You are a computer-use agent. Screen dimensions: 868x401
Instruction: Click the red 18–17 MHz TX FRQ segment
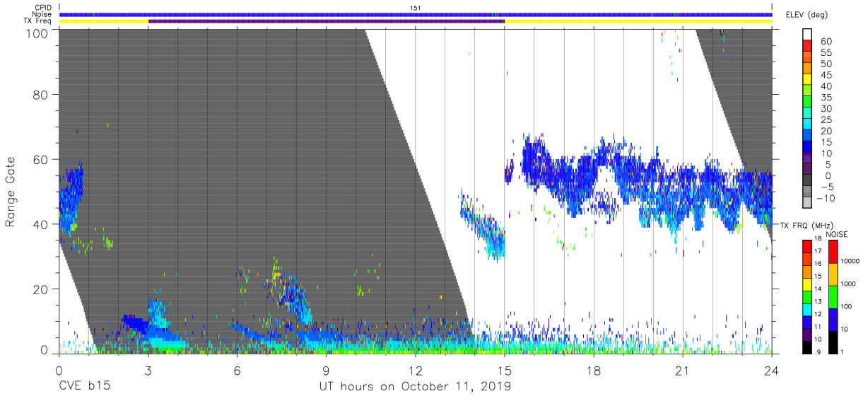(x=808, y=246)
